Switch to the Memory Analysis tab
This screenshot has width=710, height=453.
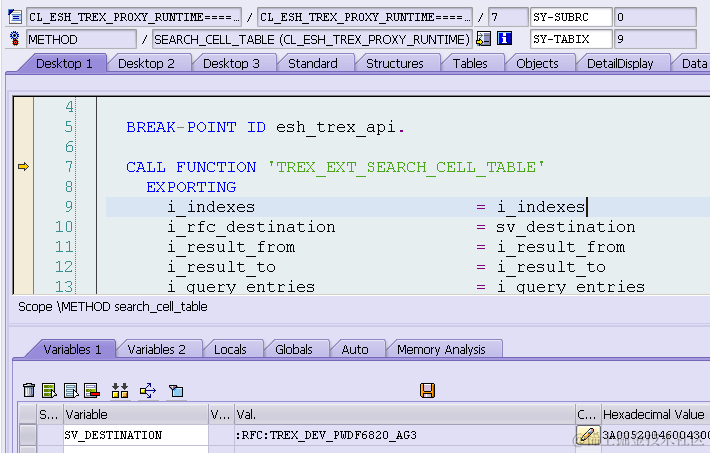click(441, 349)
